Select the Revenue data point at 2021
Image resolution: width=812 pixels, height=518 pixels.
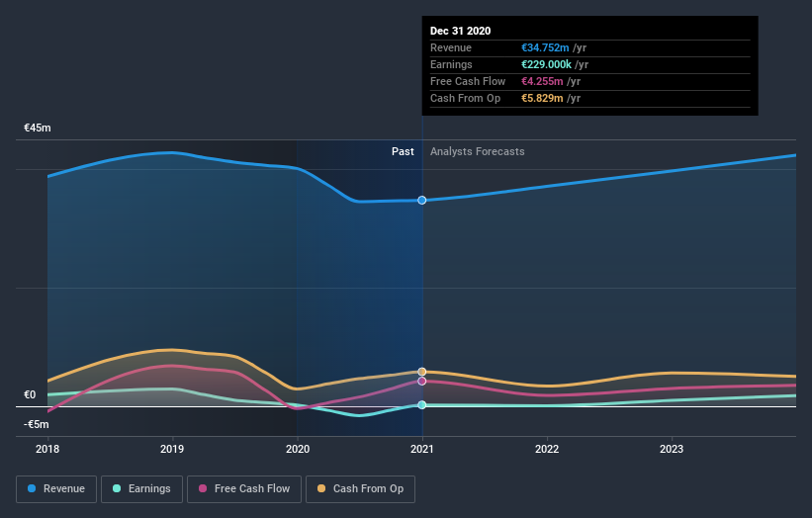pos(422,201)
